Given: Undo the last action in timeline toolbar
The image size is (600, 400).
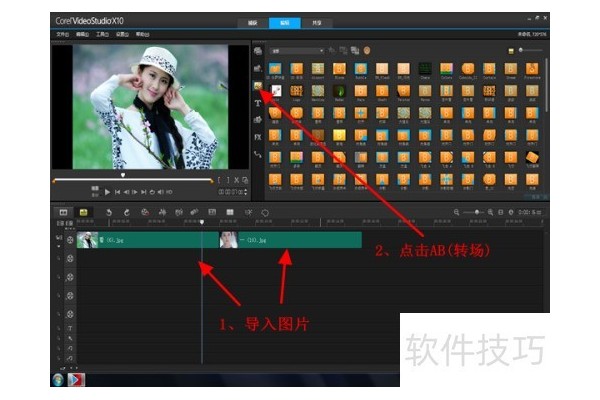Looking at the screenshot, I should pos(109,212).
